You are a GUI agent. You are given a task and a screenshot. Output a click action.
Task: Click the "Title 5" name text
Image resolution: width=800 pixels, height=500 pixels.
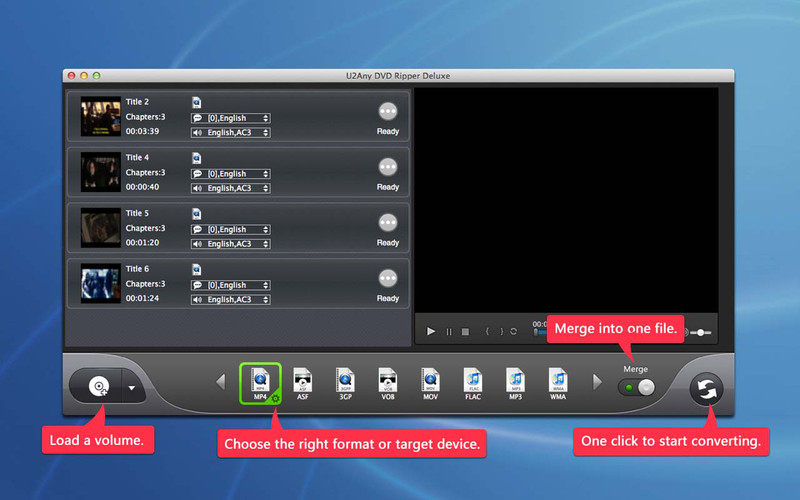pos(137,213)
